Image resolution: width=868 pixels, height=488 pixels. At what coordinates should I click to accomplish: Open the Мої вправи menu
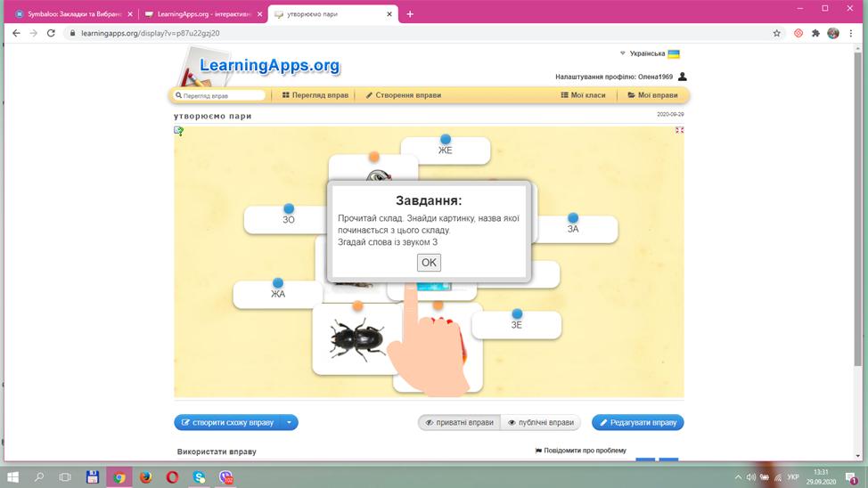[x=652, y=95]
